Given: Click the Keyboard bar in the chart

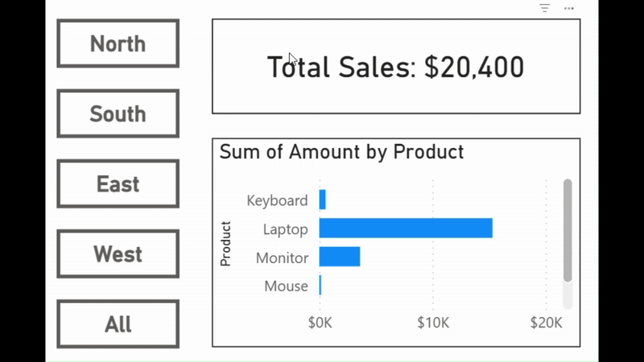Looking at the screenshot, I should coord(322,200).
